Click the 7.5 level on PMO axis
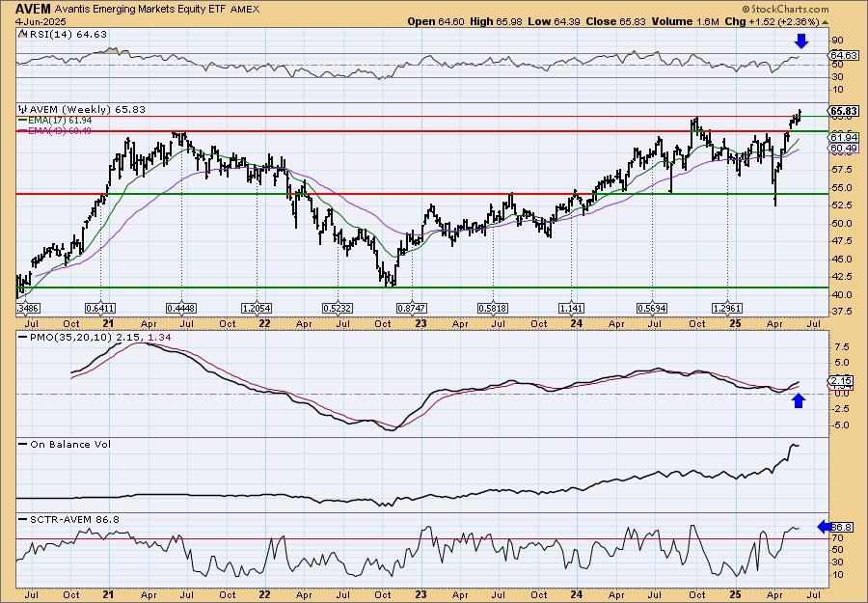The image size is (868, 603). pyautogui.click(x=841, y=346)
